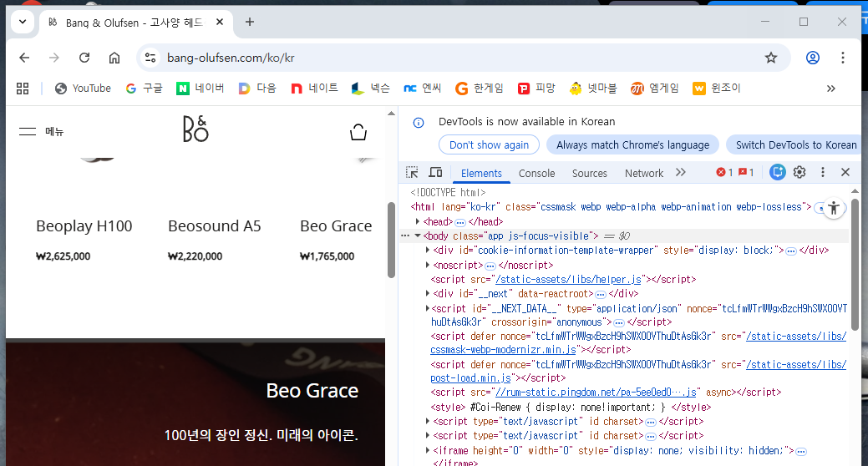Switch to the Console tab
This screenshot has height=466, width=868.
[536, 173]
